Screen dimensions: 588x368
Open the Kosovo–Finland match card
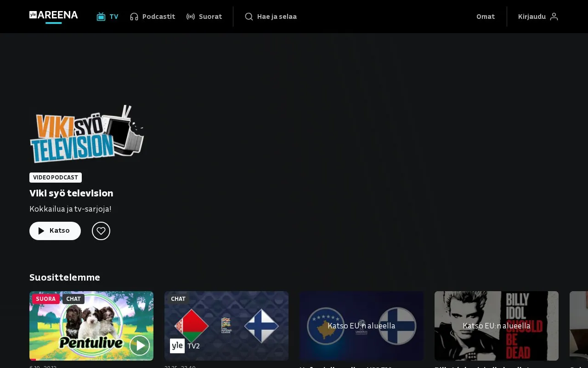[x=362, y=326]
